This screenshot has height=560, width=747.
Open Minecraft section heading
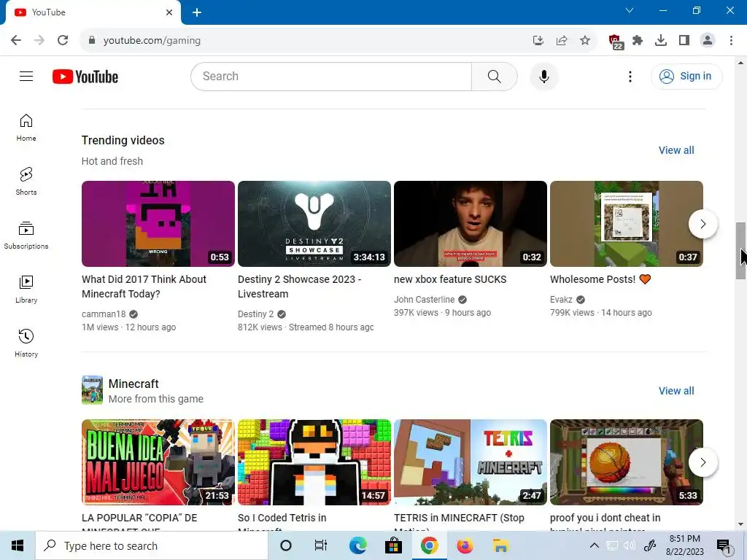(x=133, y=384)
